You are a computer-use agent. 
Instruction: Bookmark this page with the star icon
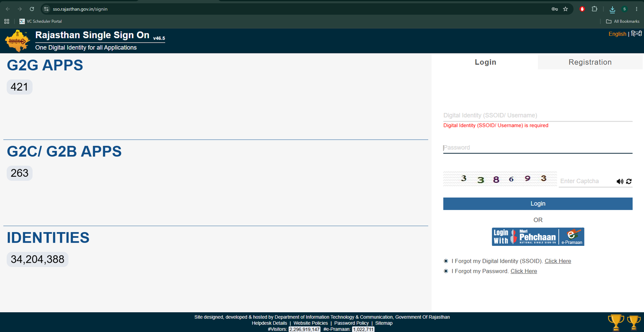[x=566, y=9]
